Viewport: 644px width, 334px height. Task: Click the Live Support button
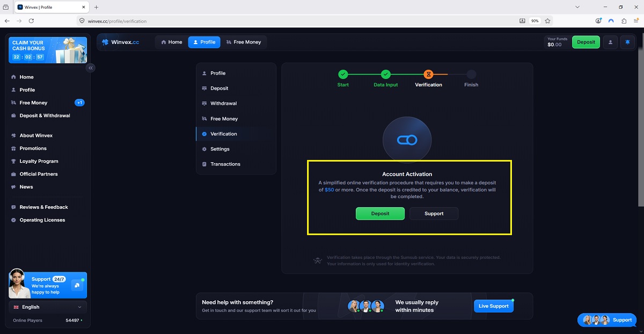[x=493, y=306]
